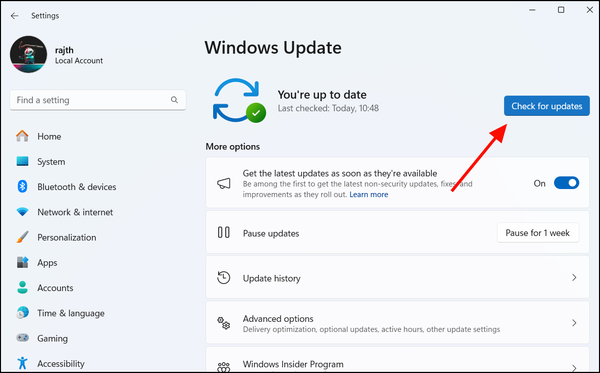600x373 pixels.
Task: Click the System monitor icon
Action: tap(22, 161)
